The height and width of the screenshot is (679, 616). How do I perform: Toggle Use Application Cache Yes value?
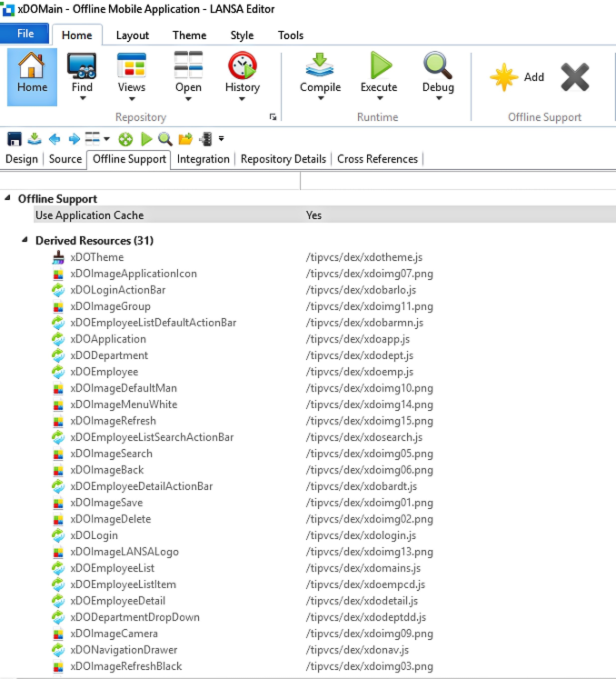(314, 215)
